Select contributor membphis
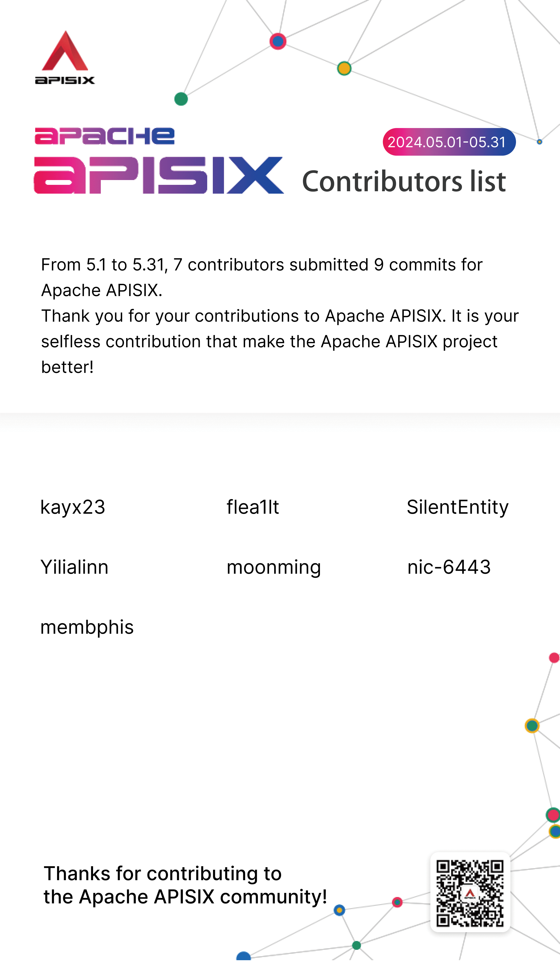Screen dimensions: 560x965 click(x=87, y=627)
